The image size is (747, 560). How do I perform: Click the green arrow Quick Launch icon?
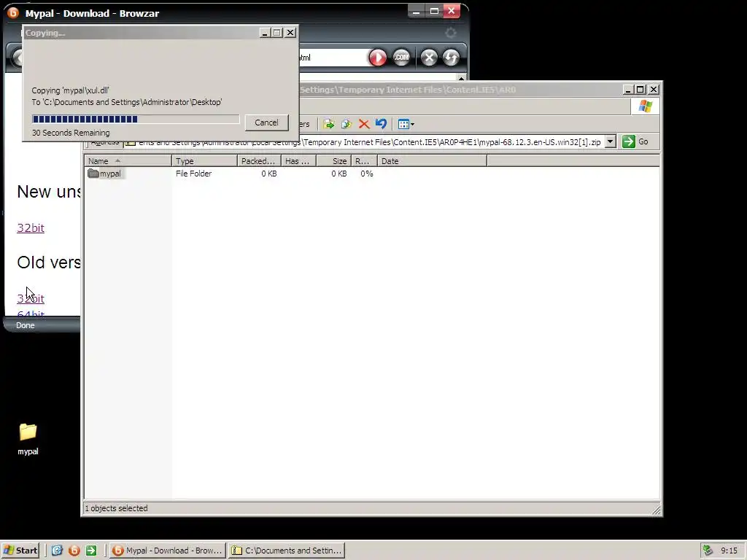click(91, 551)
